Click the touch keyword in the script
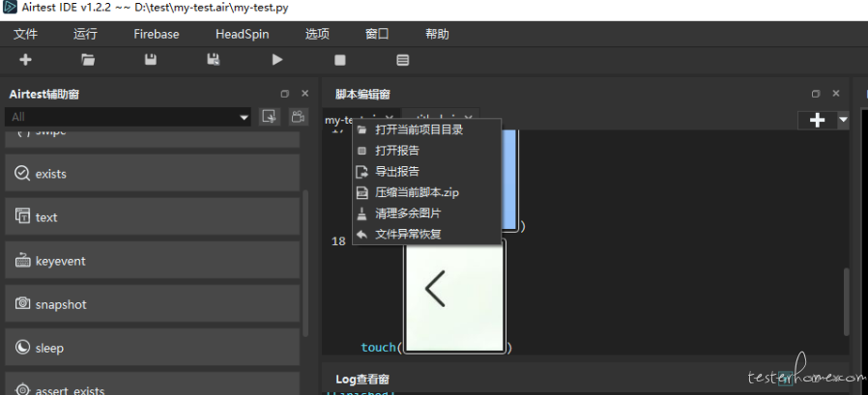This screenshot has height=395, width=868. coord(378,348)
